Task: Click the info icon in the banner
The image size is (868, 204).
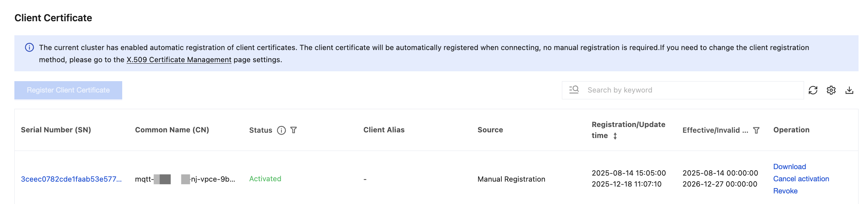Action: tap(29, 47)
